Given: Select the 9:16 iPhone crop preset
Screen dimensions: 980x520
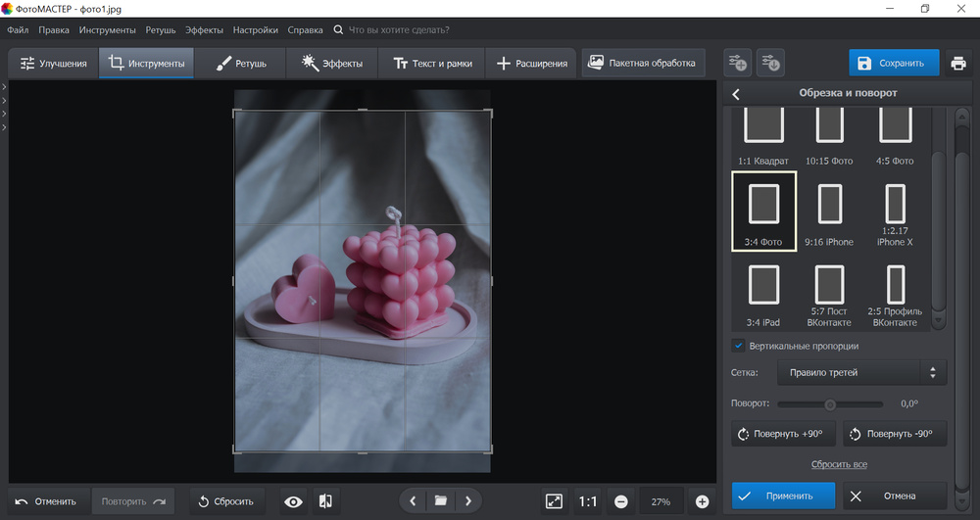Looking at the screenshot, I should (x=829, y=212).
